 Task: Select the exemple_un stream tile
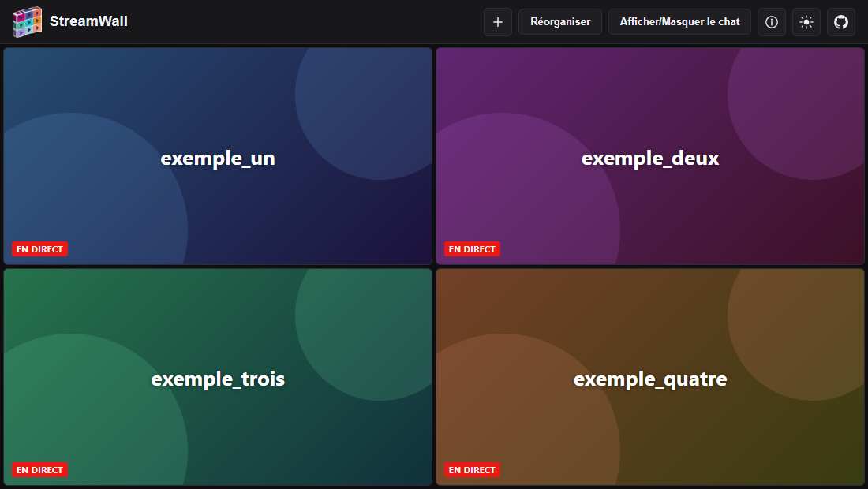click(218, 156)
